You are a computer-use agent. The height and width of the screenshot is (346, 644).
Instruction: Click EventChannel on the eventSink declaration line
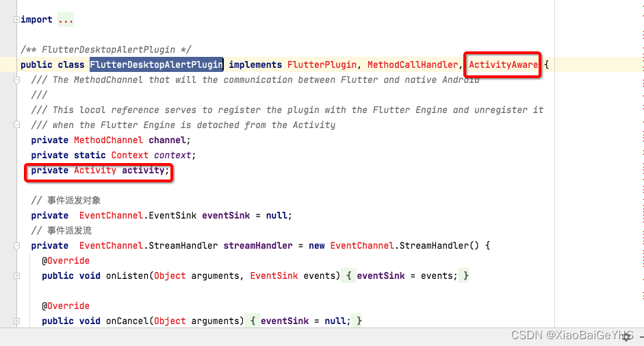coord(111,216)
